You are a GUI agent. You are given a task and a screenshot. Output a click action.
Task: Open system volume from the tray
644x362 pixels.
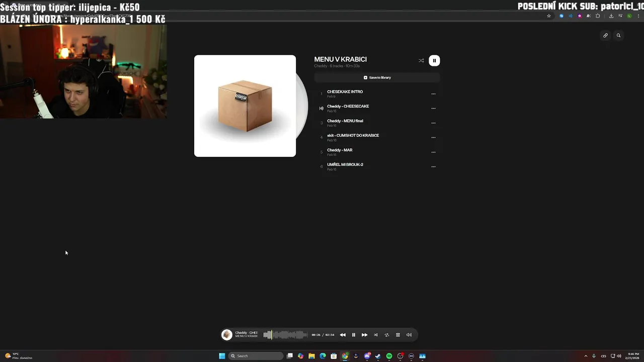[x=619, y=356]
